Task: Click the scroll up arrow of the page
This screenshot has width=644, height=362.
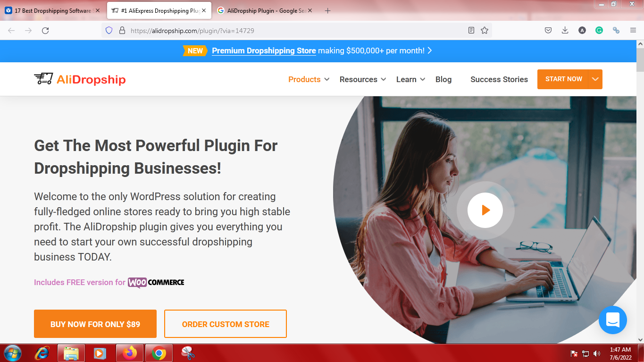Action: click(640, 44)
